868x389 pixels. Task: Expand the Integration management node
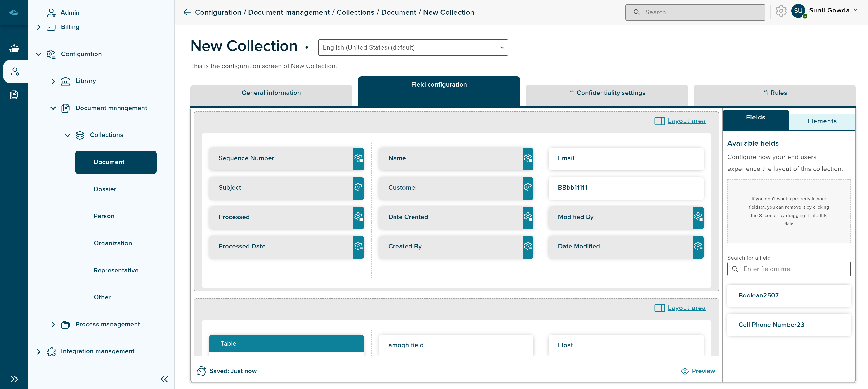(x=38, y=352)
